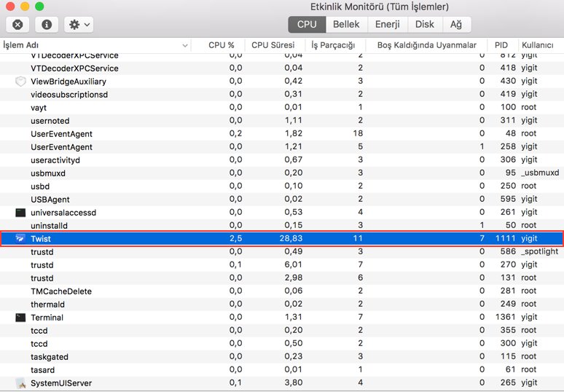Click the _usbmuxd user cell
Screen dimensions: 564x392
540,173
